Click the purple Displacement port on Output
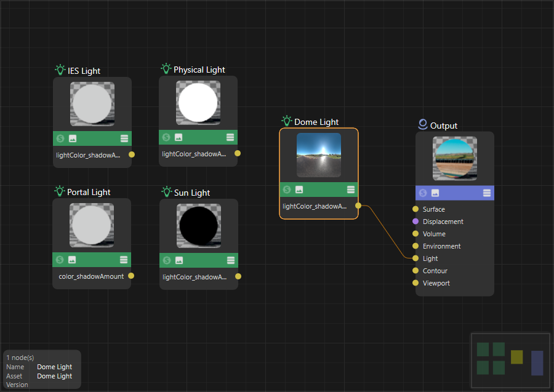The height and width of the screenshot is (392, 554). tap(415, 222)
